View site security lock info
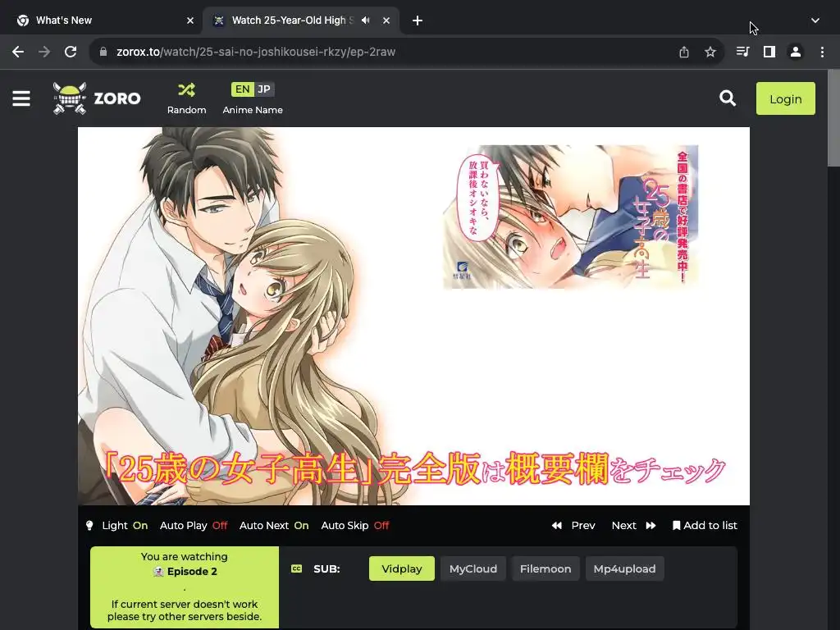 point(103,52)
